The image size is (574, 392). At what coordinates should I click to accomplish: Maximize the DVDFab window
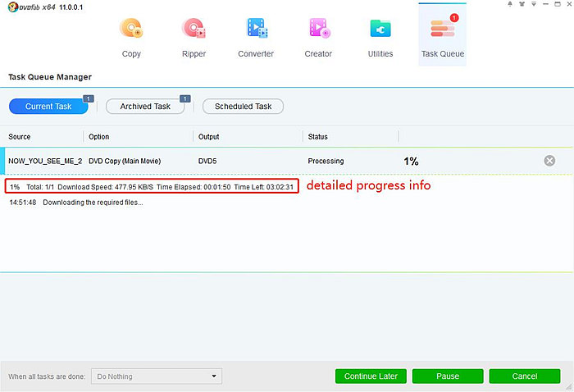[558, 4]
